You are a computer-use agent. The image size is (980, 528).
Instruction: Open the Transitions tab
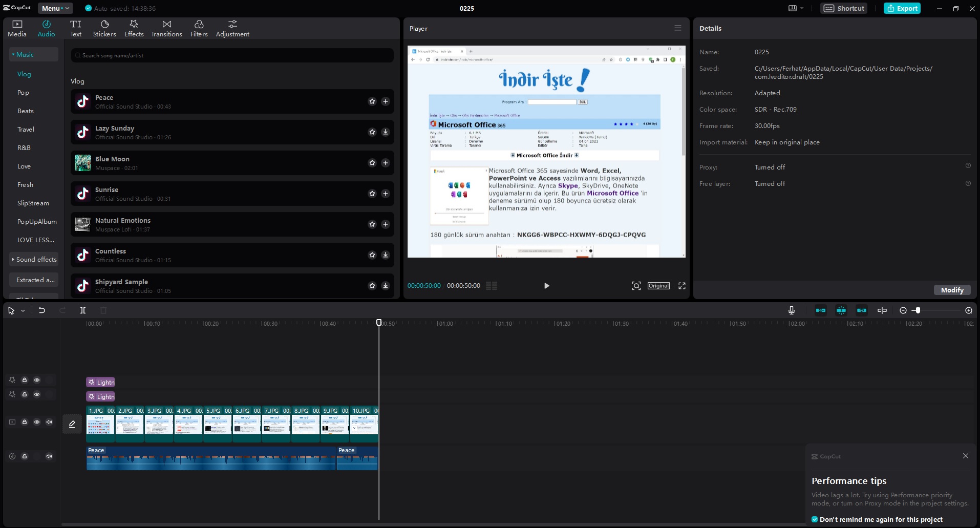tap(166, 28)
